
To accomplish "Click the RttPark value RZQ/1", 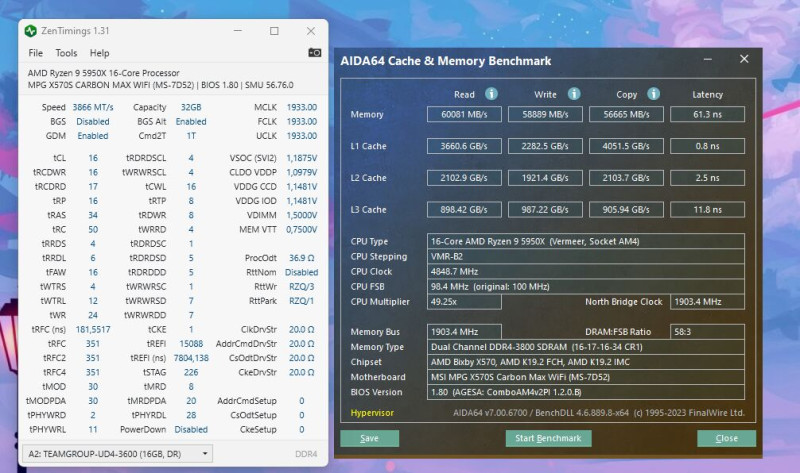I will click(302, 301).
